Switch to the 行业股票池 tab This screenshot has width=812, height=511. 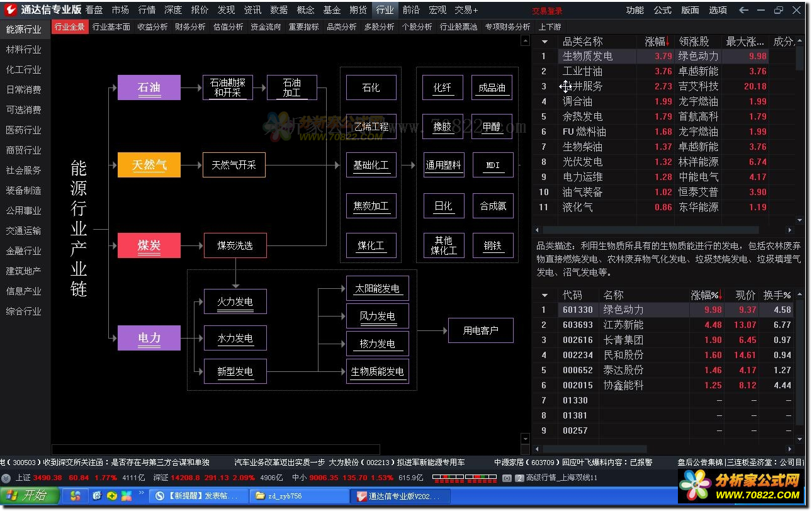click(x=458, y=27)
